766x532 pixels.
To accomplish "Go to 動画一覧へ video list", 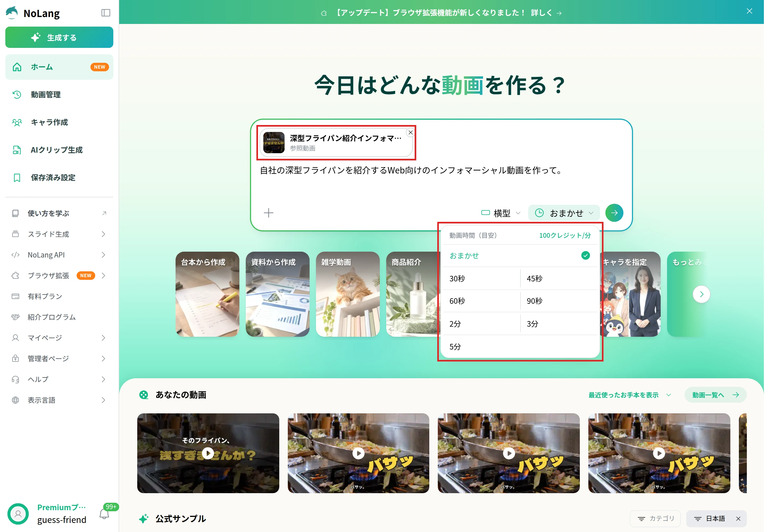I will pos(715,395).
